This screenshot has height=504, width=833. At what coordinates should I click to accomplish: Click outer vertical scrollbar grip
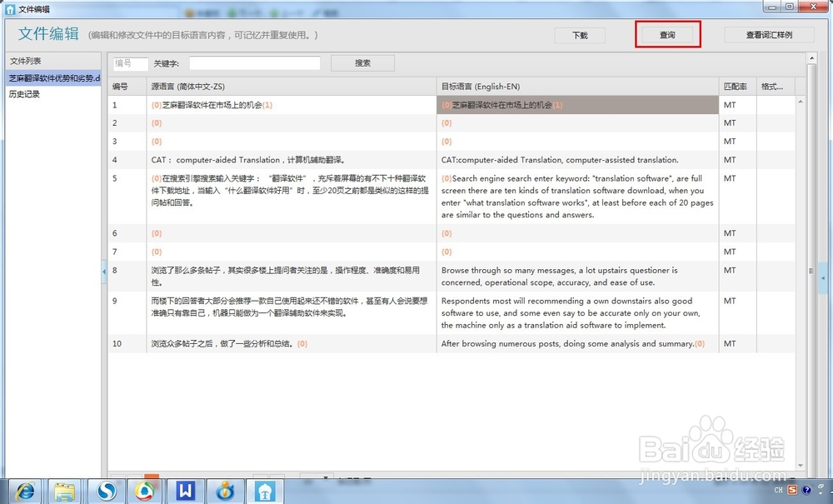(811, 271)
